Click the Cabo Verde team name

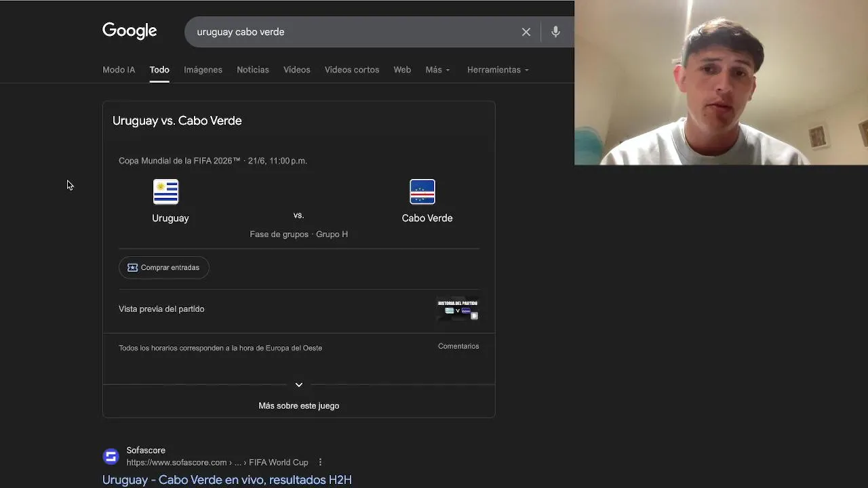pos(427,218)
